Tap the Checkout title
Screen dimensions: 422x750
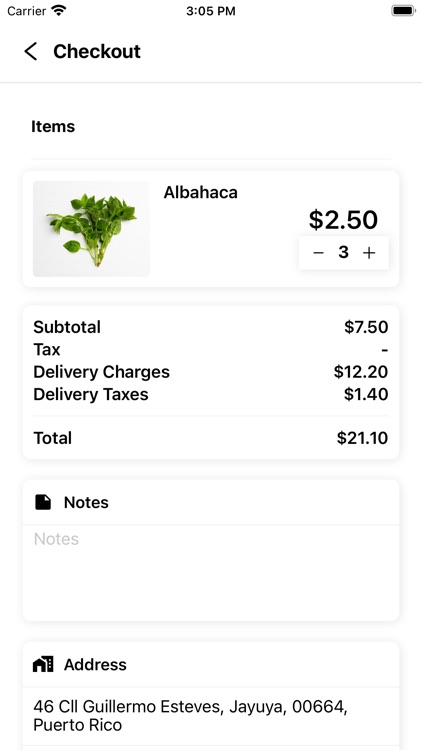click(x=97, y=51)
